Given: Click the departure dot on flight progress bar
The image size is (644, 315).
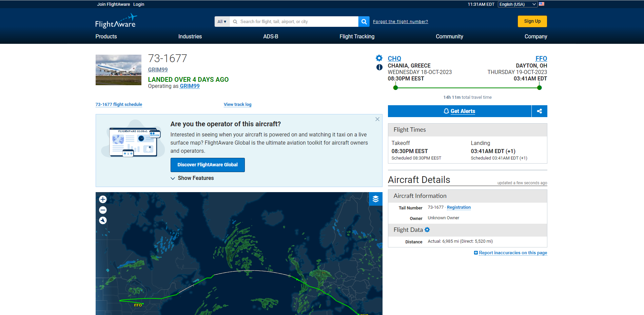Looking at the screenshot, I should pos(395,88).
